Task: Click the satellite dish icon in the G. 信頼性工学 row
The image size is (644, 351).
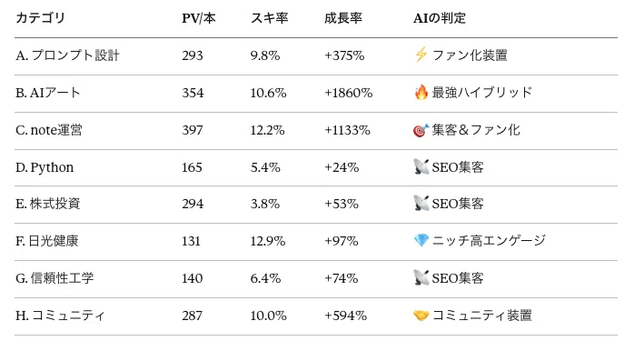Action: (x=421, y=278)
